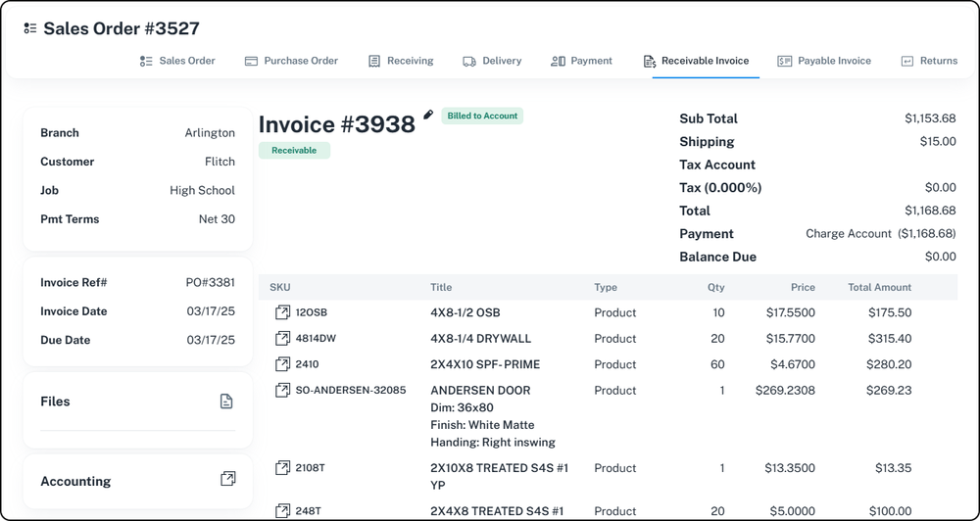Open the Sales Order tab
The width and height of the screenshot is (980, 521).
[x=177, y=61]
